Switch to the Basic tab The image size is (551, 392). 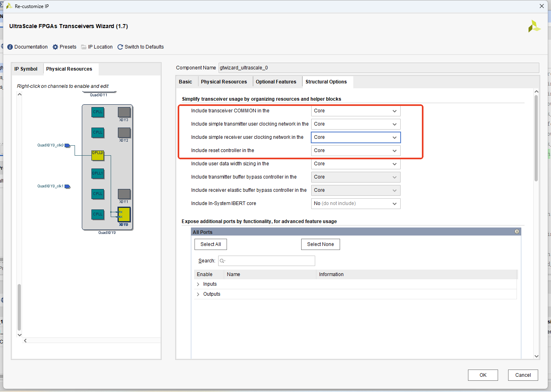click(x=185, y=82)
